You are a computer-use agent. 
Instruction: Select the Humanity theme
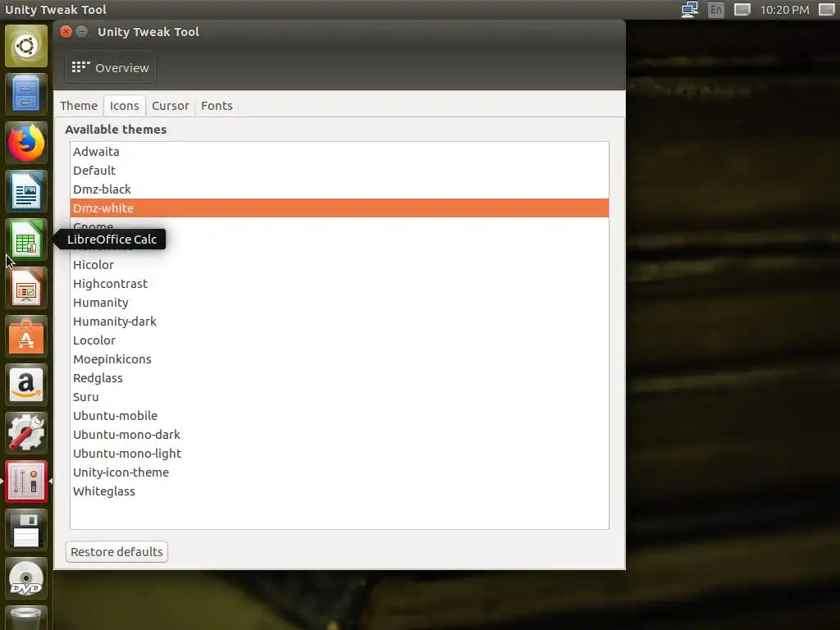click(x=340, y=302)
